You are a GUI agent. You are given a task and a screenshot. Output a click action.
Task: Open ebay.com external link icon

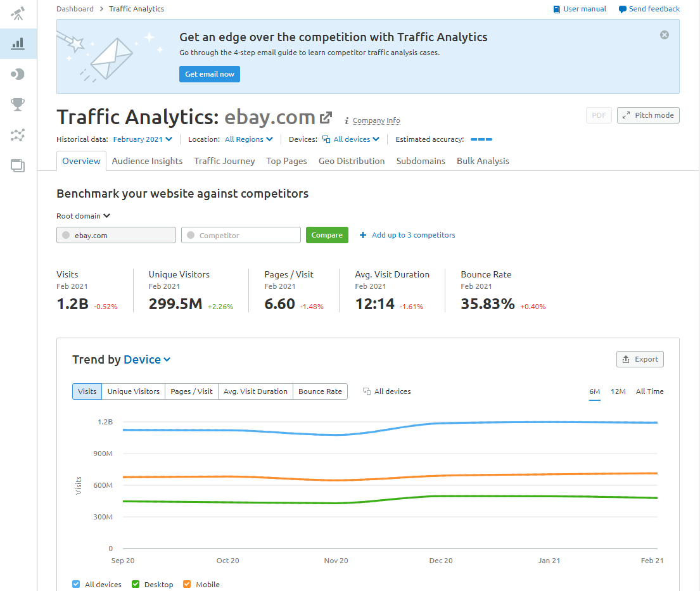pyautogui.click(x=326, y=117)
